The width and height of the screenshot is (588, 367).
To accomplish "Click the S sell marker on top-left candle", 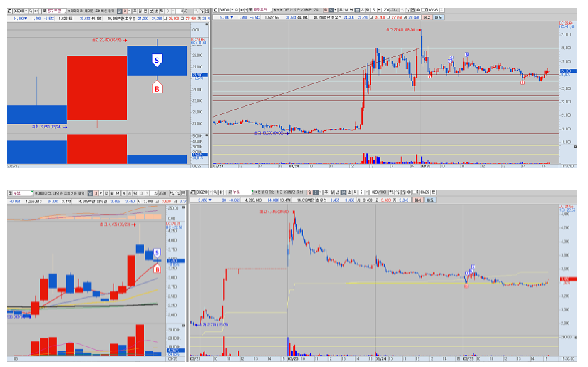I will point(157,60).
